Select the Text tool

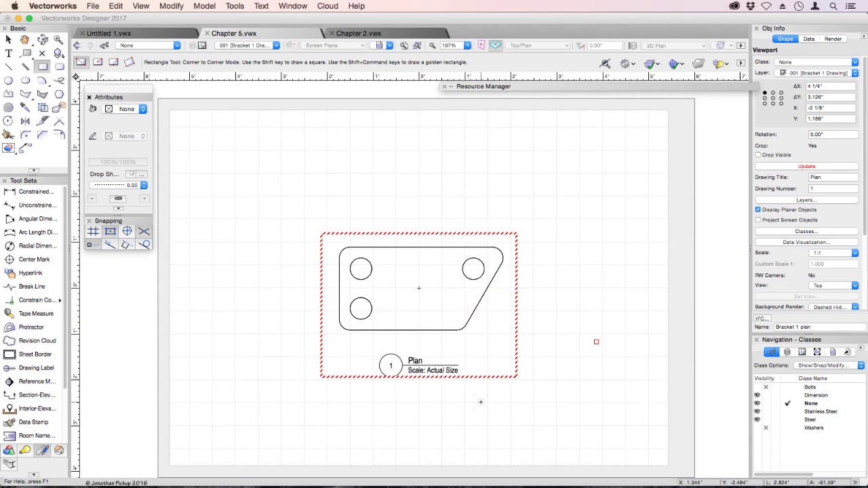coord(8,54)
